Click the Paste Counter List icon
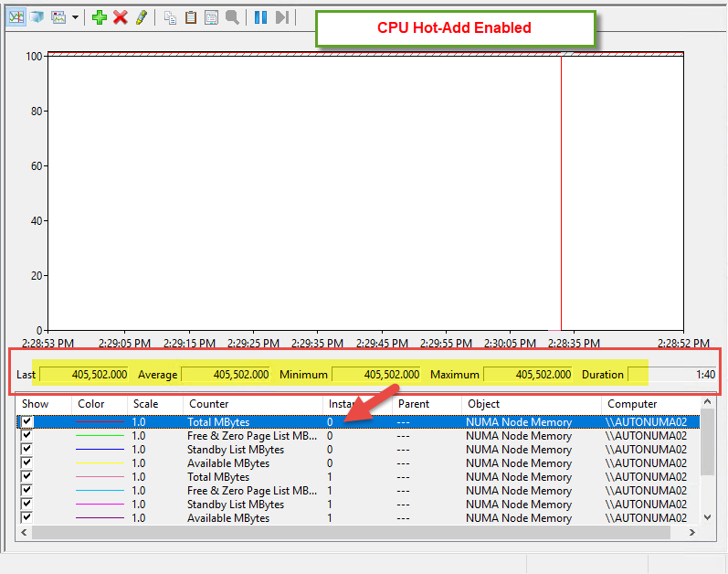Image resolution: width=728 pixels, height=574 pixels. [191, 17]
